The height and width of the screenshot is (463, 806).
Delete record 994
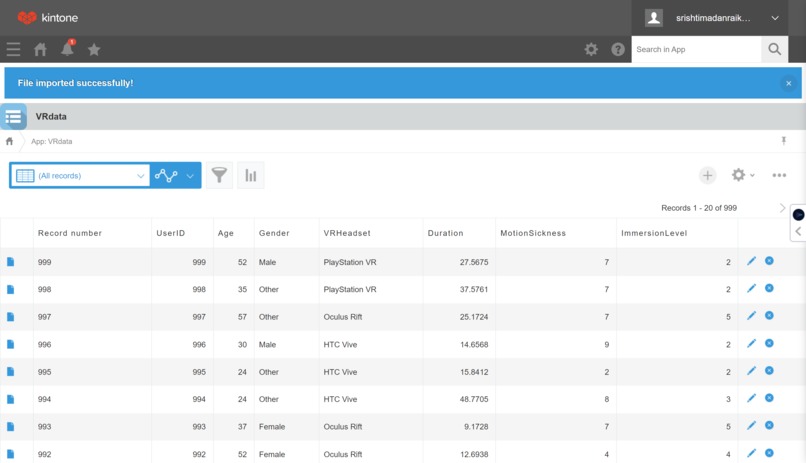coord(769,398)
